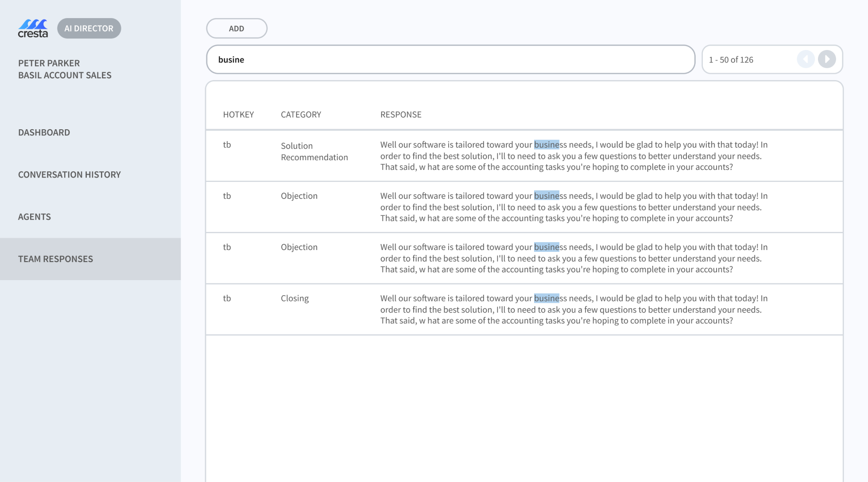
Task: Select the second Objection category cell
Action: pyautogui.click(x=299, y=247)
